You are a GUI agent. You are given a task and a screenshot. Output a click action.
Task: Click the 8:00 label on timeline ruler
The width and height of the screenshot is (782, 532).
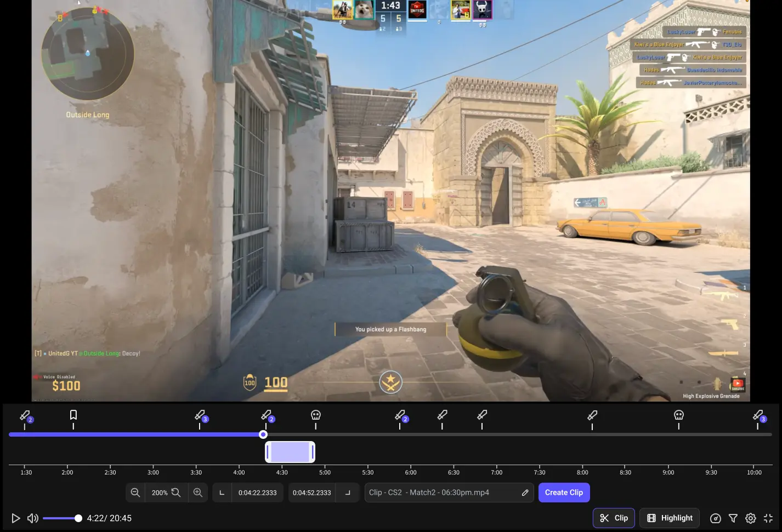pos(582,472)
